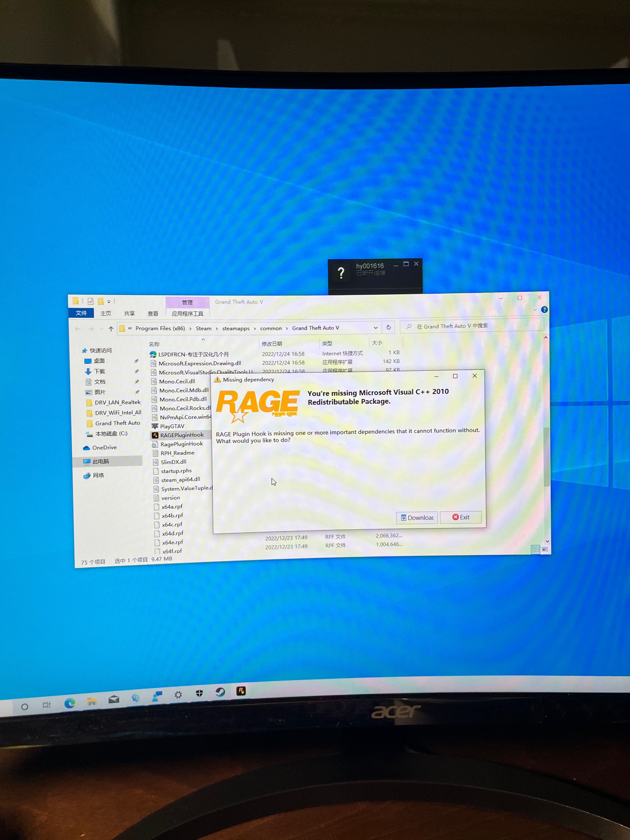The height and width of the screenshot is (840, 630).
Task: Expand the address bar history dropdown
Action: click(x=376, y=327)
